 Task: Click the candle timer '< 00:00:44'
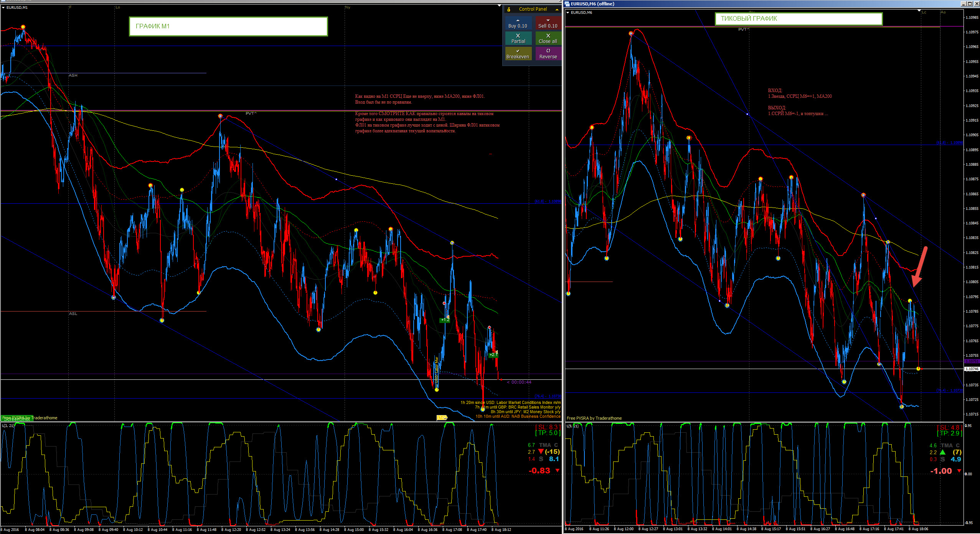[x=519, y=382]
